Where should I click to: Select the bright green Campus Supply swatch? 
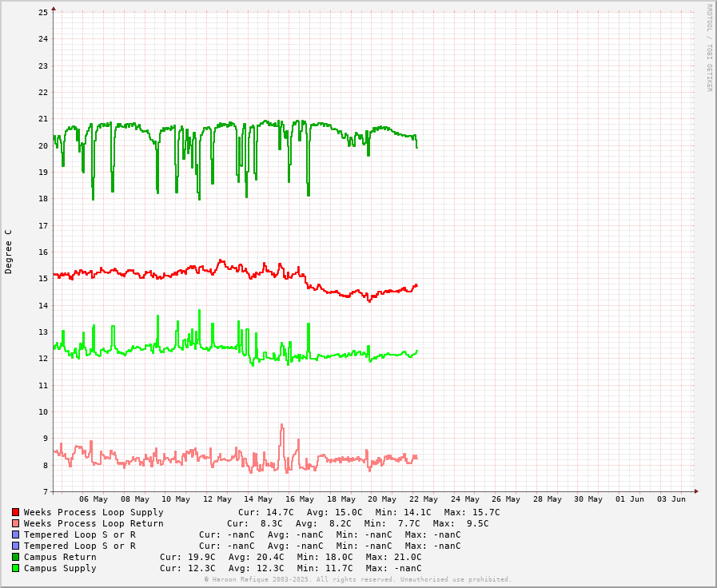15,568
